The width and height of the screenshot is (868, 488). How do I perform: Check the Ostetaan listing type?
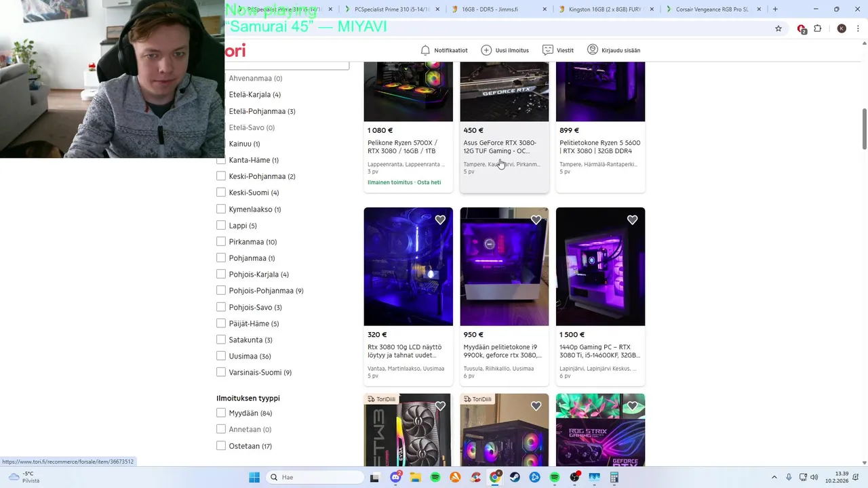[x=221, y=446]
